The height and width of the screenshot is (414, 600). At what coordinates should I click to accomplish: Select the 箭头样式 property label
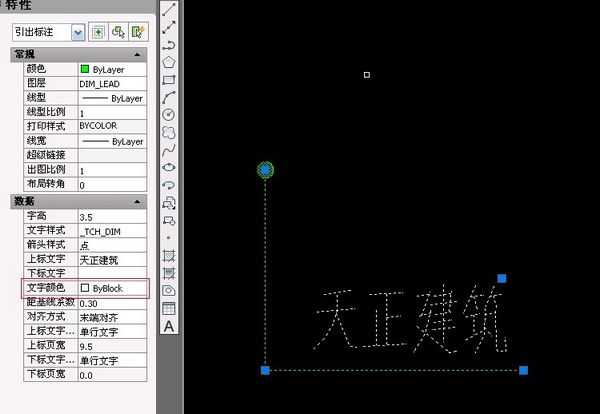[x=46, y=245]
